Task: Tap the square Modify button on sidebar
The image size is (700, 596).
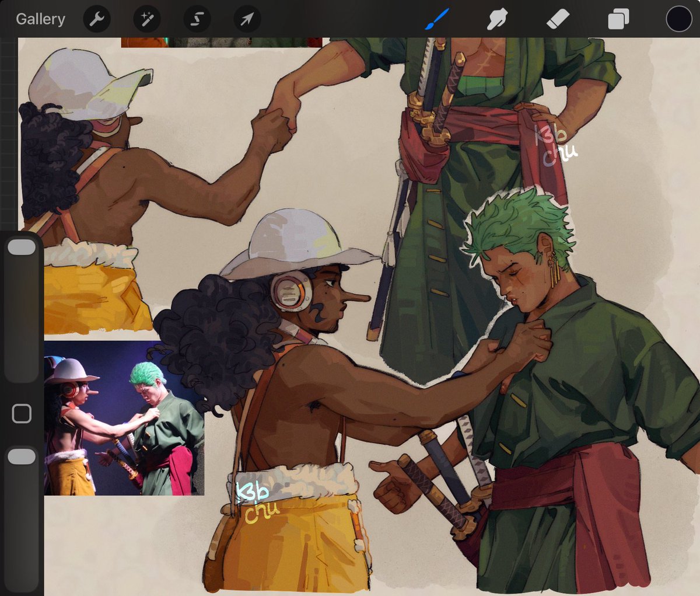Action: tap(22, 414)
